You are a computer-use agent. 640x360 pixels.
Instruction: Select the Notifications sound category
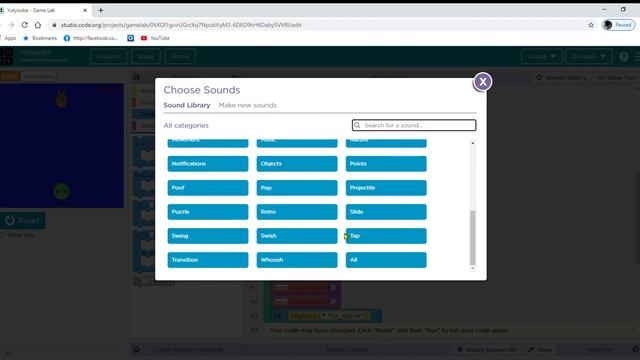point(208,164)
